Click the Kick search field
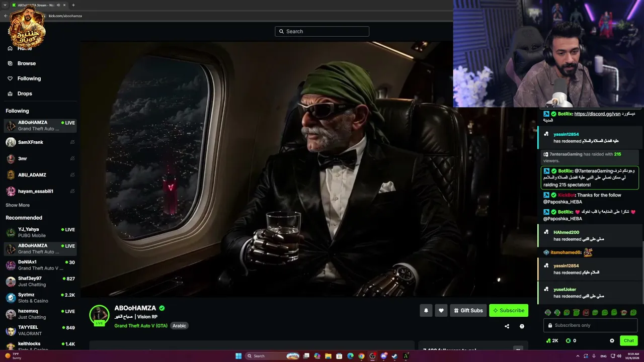 pos(322,31)
